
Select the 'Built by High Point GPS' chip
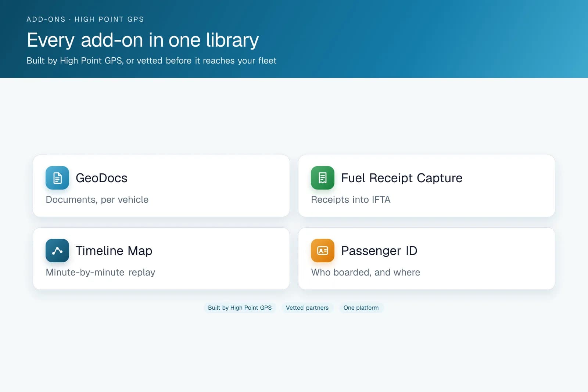[x=240, y=308]
